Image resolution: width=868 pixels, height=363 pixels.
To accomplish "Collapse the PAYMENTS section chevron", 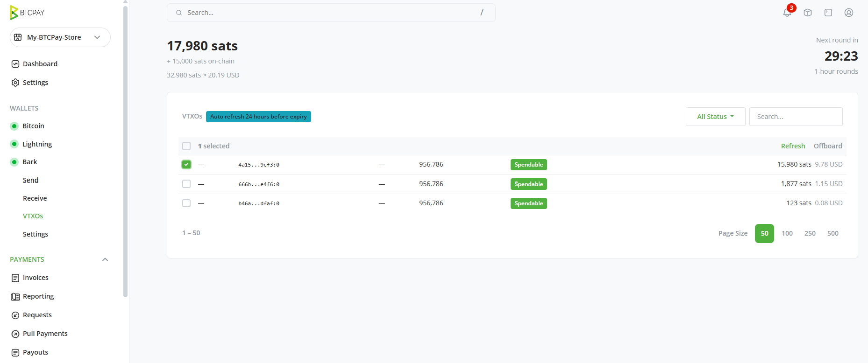I will pos(105,259).
